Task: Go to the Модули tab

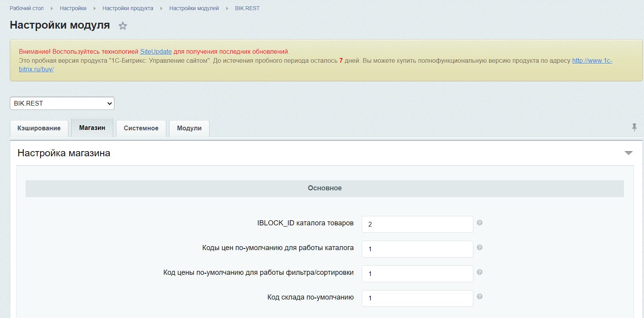Action: click(x=189, y=128)
